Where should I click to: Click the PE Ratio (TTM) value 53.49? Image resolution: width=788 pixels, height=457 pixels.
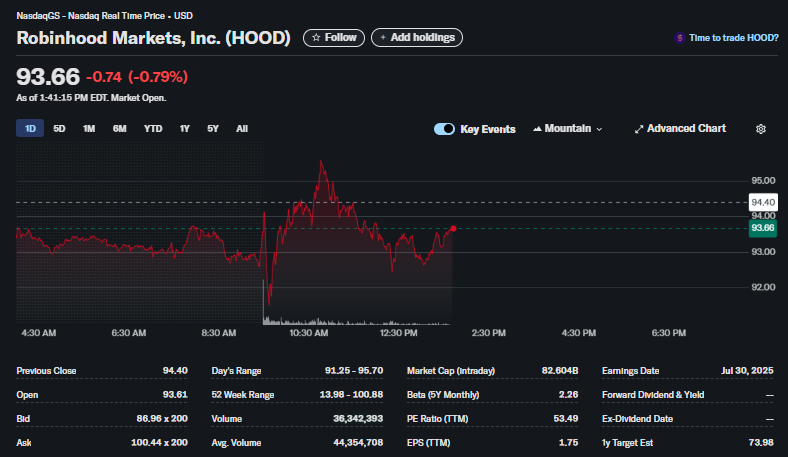565,419
